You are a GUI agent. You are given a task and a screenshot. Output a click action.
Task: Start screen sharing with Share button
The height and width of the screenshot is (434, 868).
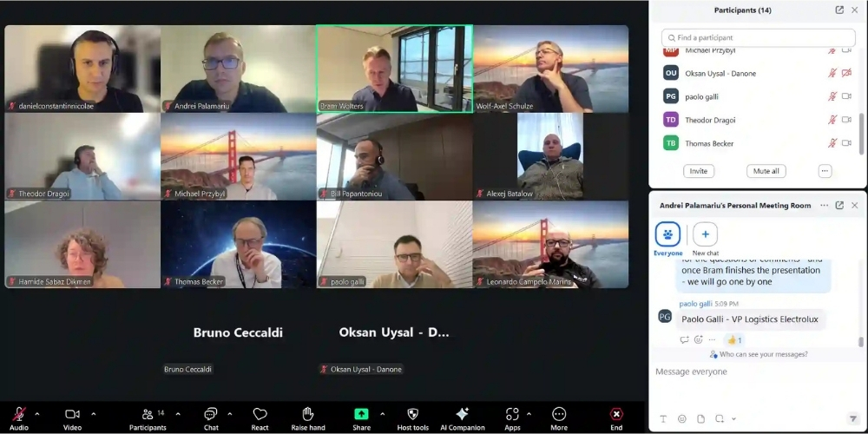point(361,415)
